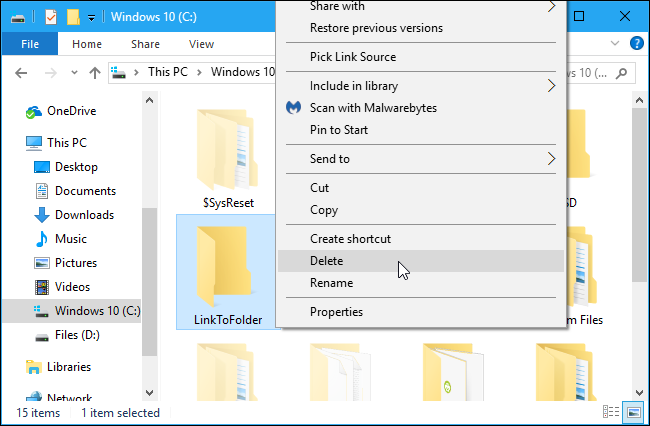Click Properties in the context menu

click(336, 312)
